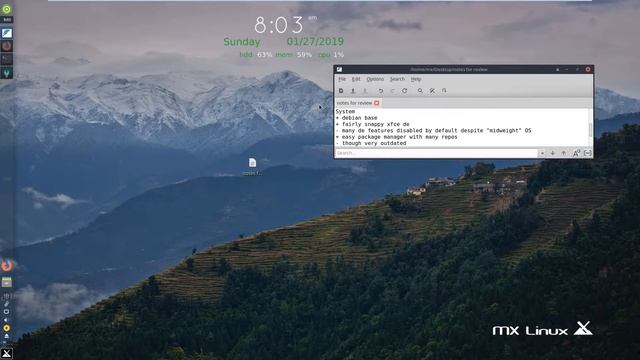Viewport: 640px width, 360px height.
Task: Open the Options menu
Action: tap(375, 79)
